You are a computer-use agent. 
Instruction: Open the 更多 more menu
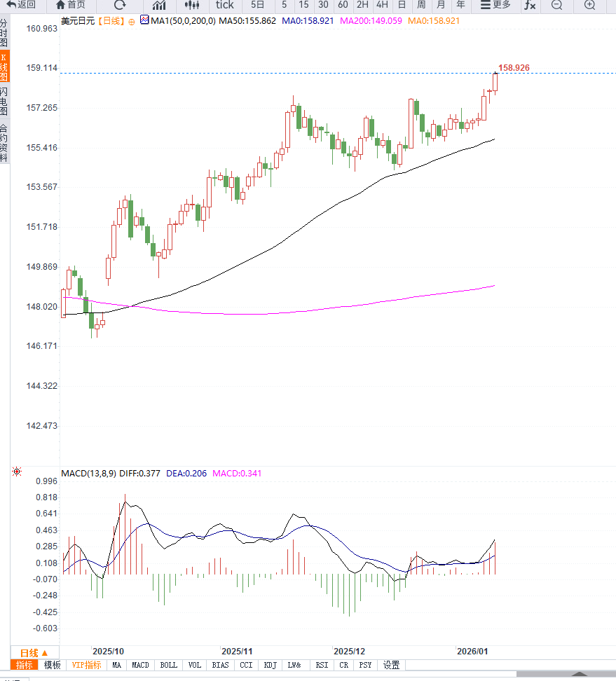(495, 5)
